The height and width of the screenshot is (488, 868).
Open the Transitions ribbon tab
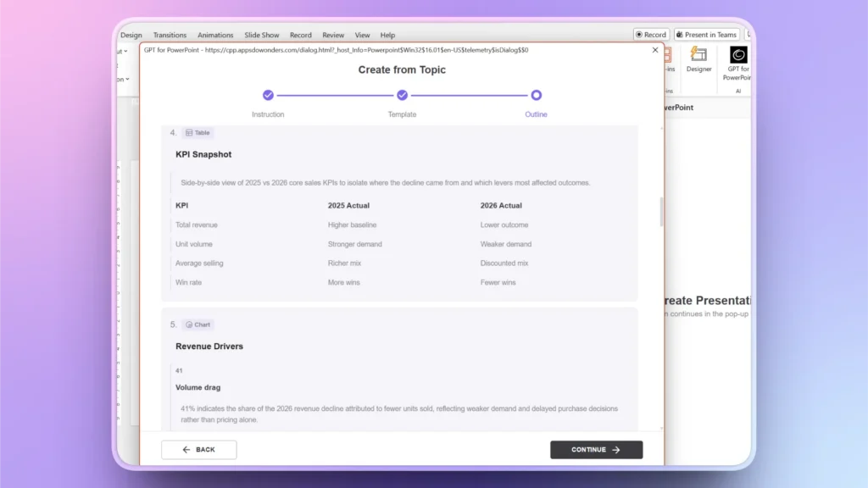[x=170, y=35]
